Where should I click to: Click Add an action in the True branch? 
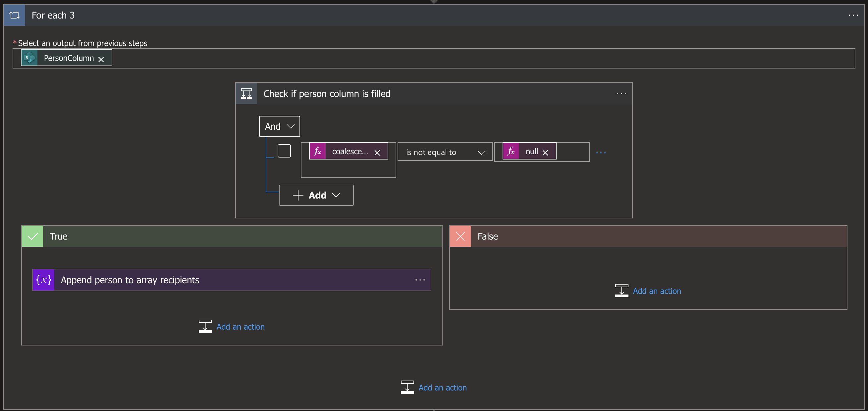pyautogui.click(x=240, y=327)
